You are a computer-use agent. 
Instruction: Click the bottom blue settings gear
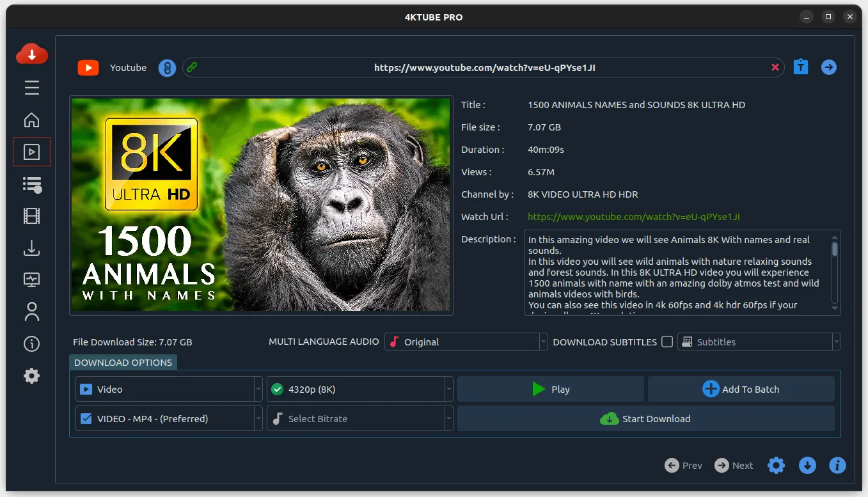click(x=776, y=466)
